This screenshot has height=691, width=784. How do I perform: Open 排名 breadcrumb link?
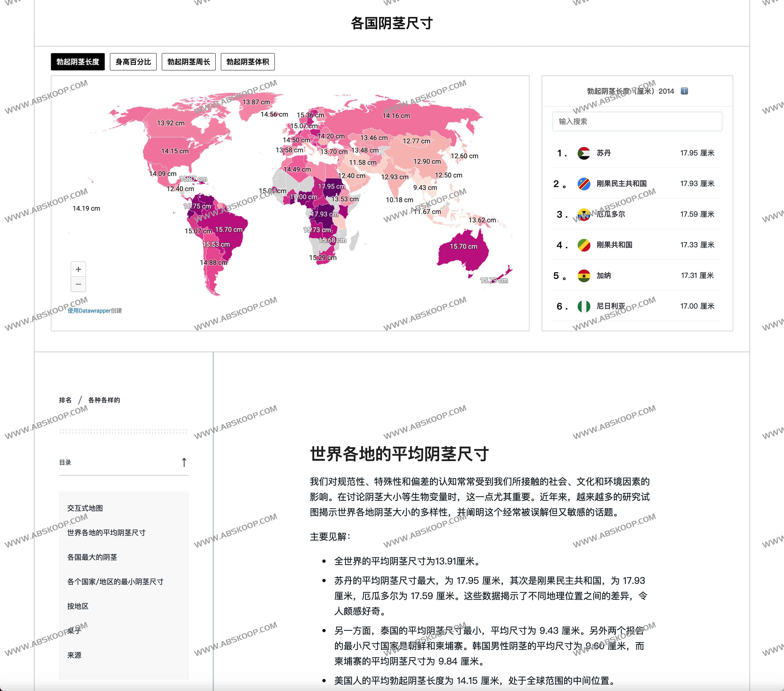(x=65, y=400)
